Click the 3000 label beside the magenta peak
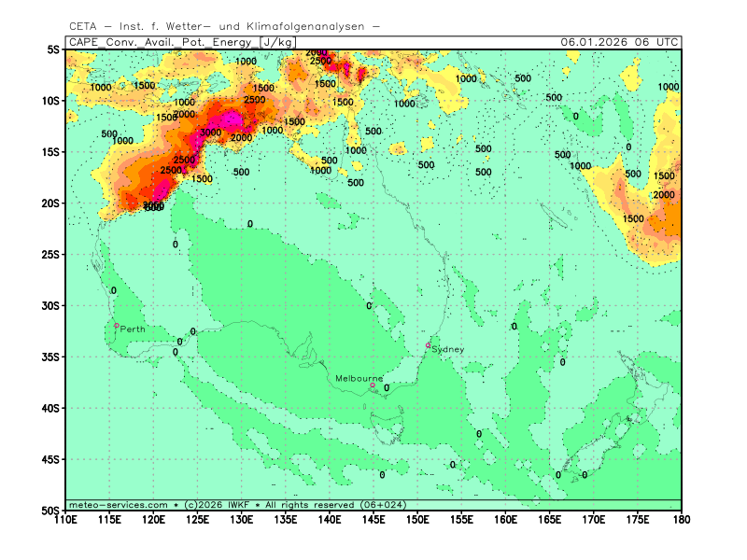The image size is (747, 560). (210, 133)
